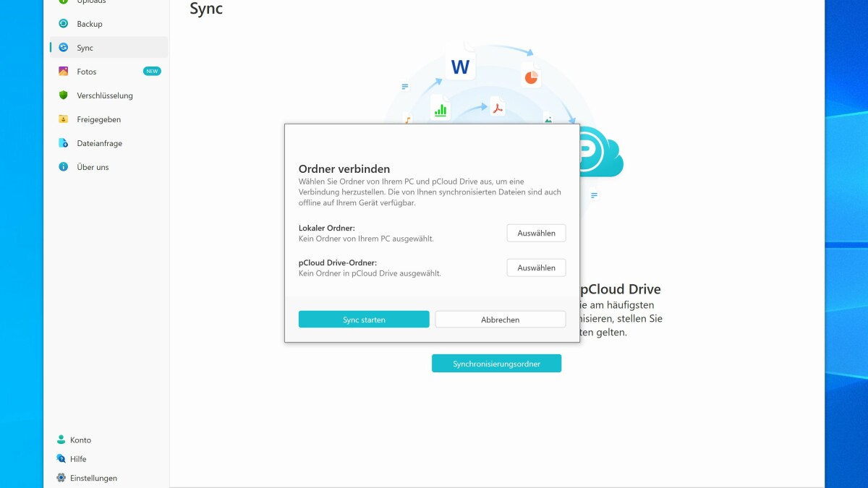Open Einstellungen

[x=93, y=478]
